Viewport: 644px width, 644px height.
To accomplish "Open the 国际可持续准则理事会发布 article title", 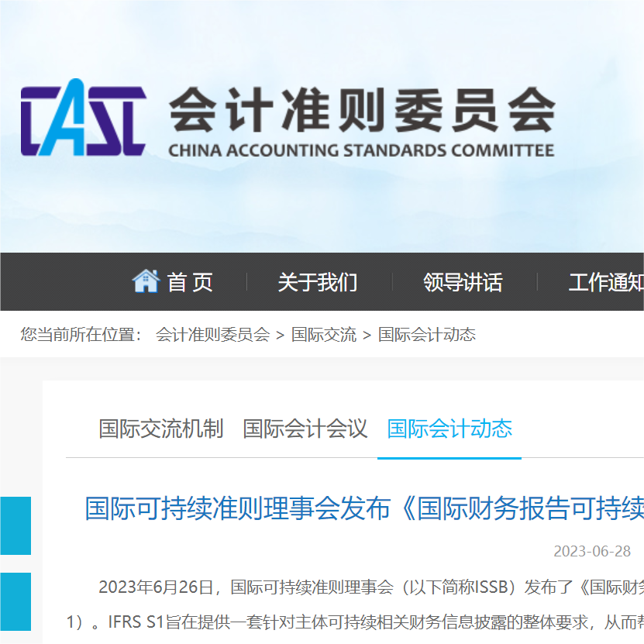I will pyautogui.click(x=364, y=509).
